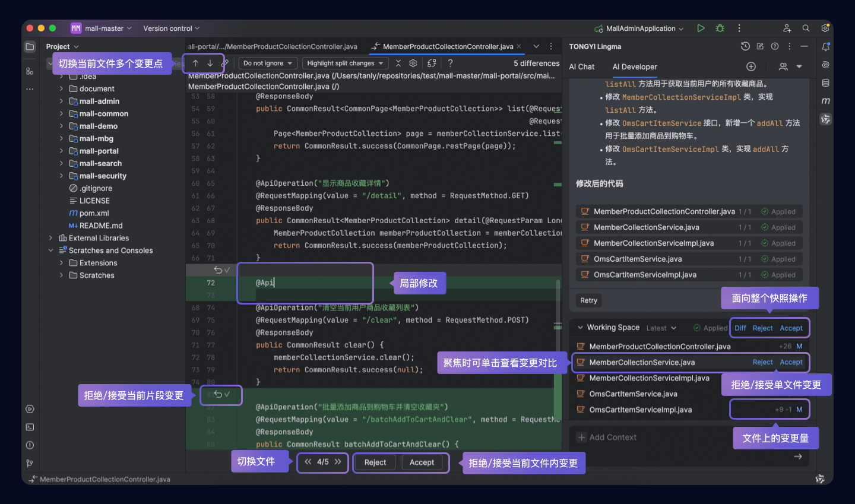Toggle synchronize scrolling icon in diff toolbar

(432, 63)
